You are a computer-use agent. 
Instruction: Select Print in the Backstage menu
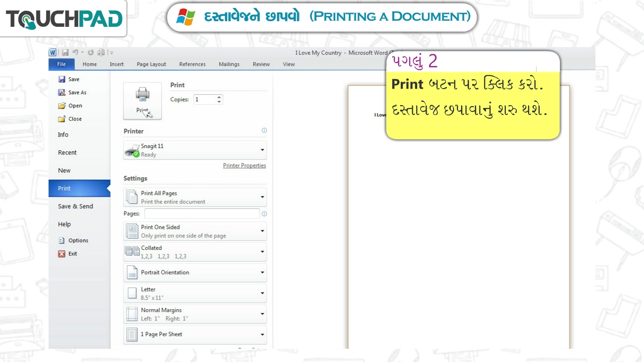[79, 188]
